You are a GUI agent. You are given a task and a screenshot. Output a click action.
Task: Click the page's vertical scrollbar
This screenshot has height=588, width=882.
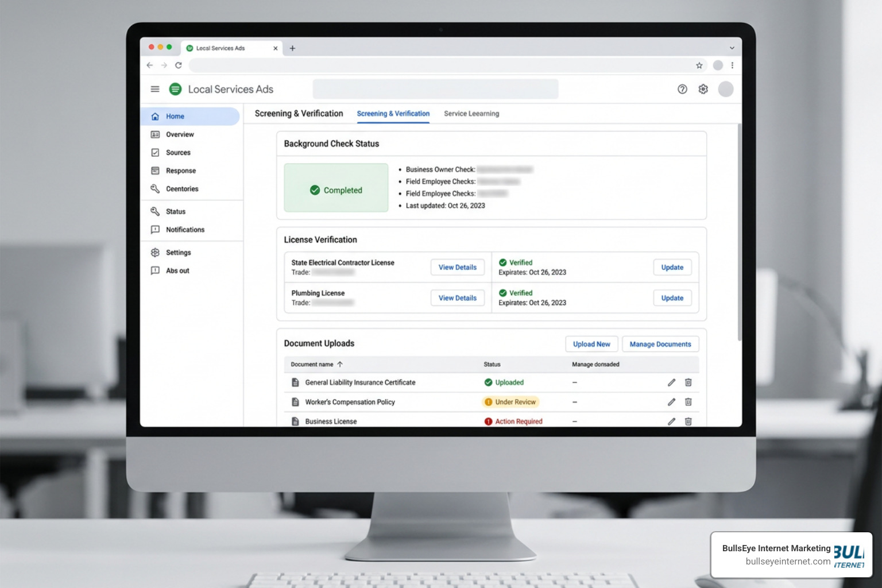(740, 233)
